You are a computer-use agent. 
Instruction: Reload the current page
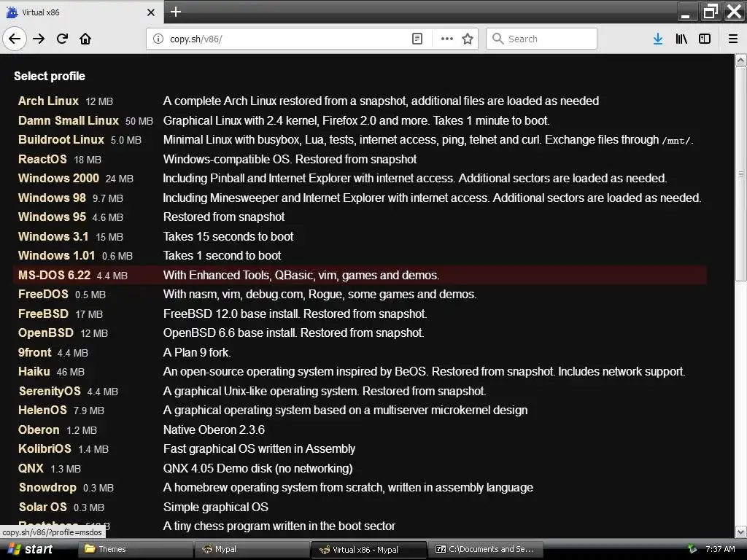click(62, 39)
